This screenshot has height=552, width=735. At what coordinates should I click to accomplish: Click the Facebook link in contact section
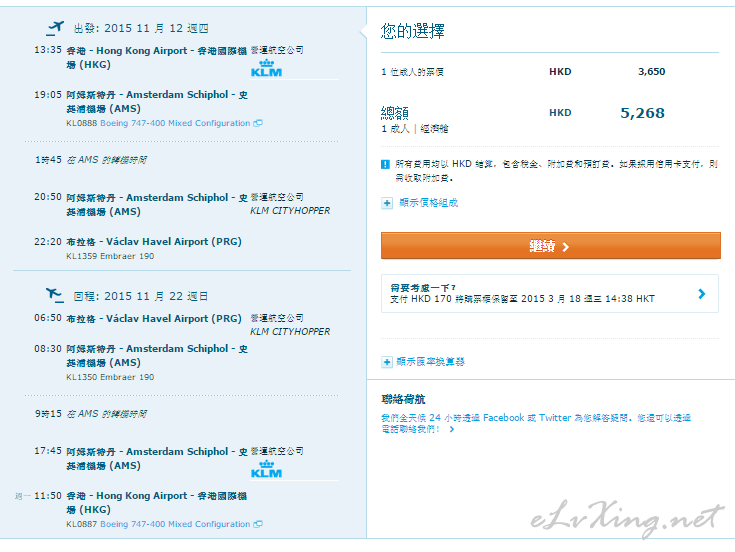click(x=503, y=418)
